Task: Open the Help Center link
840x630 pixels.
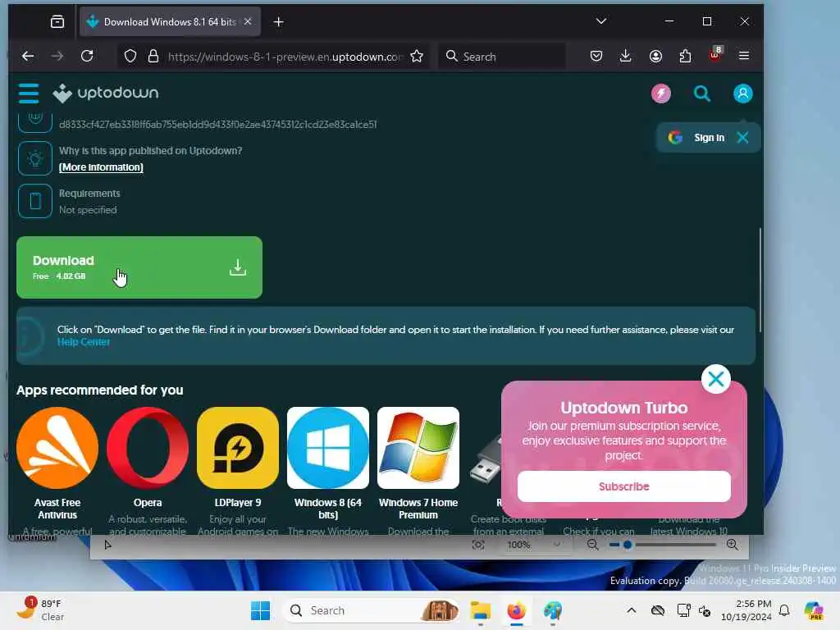Action: [84, 342]
